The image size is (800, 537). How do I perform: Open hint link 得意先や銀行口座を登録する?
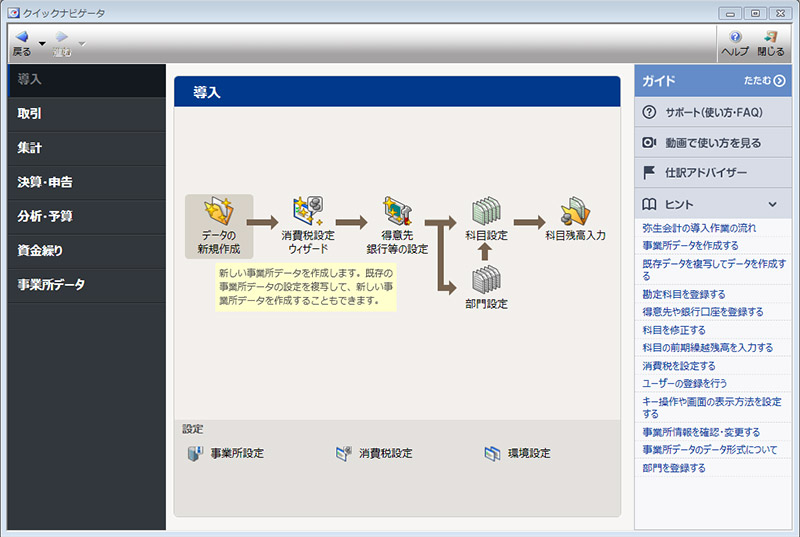(x=703, y=312)
